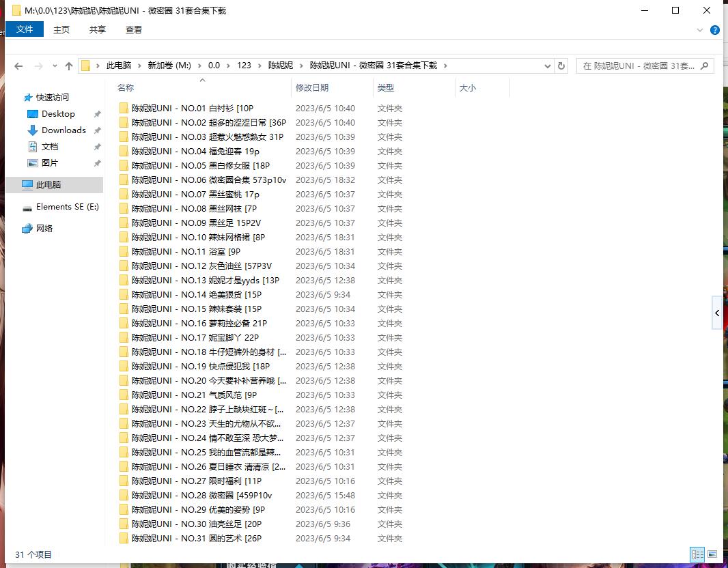The height and width of the screenshot is (568, 728).
Task: Select the NO.30 油亮丝足 folder icon
Action: (124, 524)
